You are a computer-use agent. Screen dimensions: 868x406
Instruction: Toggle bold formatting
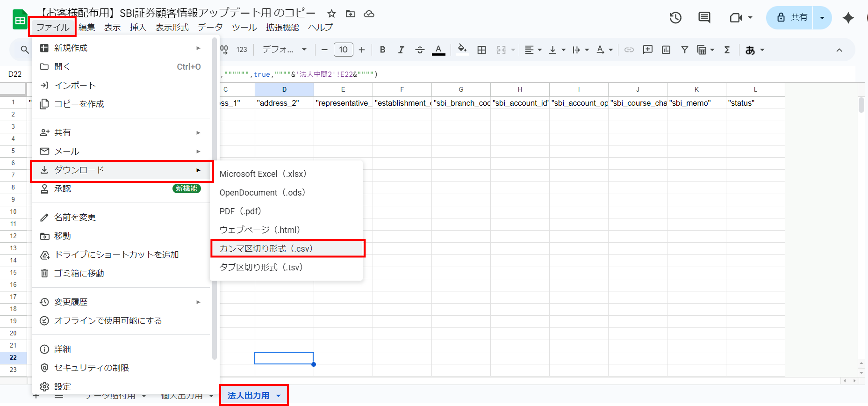pos(383,50)
